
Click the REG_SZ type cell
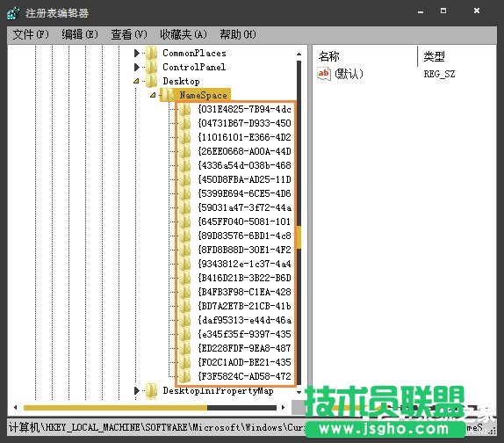439,75
